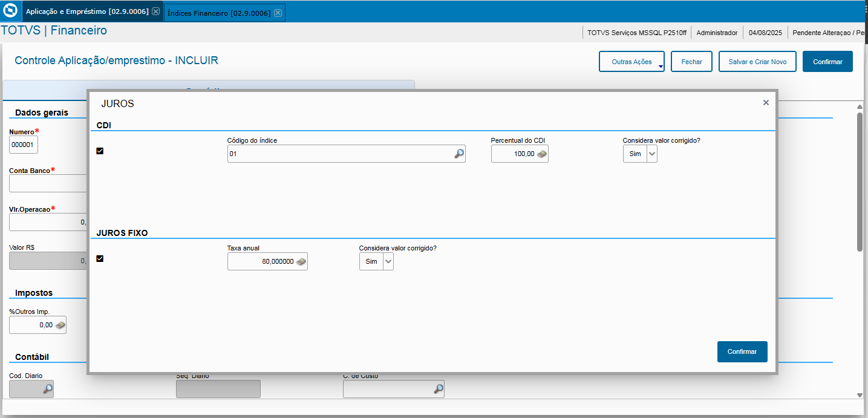
Task: Click TOTVS Serviços MSSQL P2510ff label
Action: tap(637, 33)
